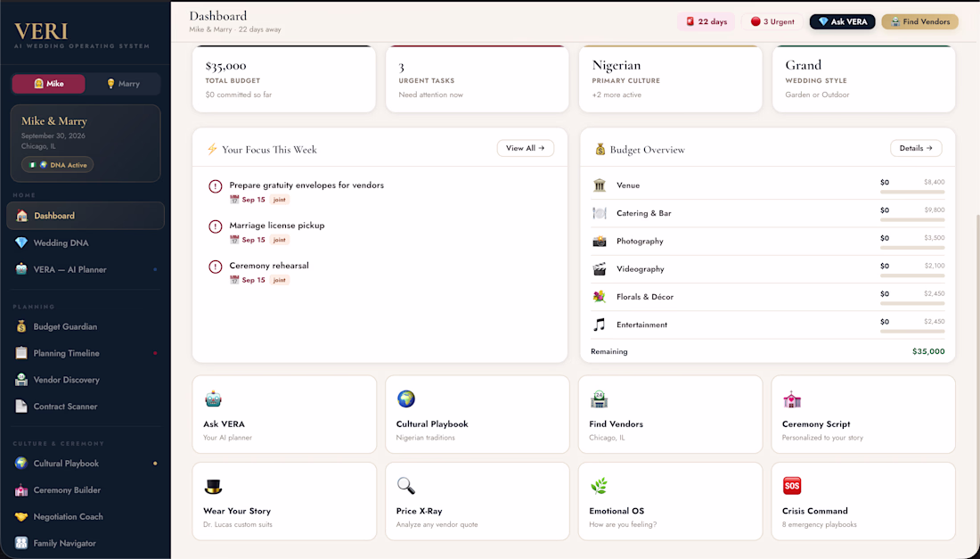The height and width of the screenshot is (559, 980).
Task: Select the Price X-Ray magnifying glass icon
Action: (406, 486)
